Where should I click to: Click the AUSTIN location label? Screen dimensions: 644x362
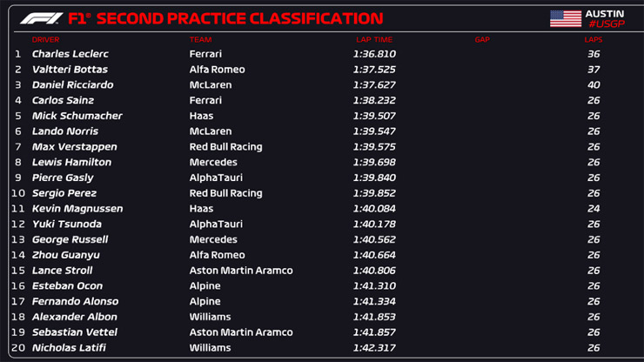coord(605,13)
